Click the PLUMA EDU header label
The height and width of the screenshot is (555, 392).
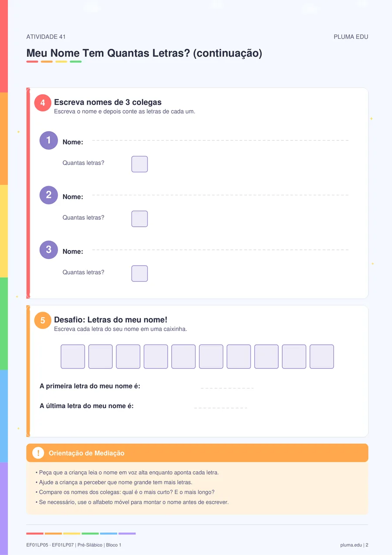coord(351,37)
